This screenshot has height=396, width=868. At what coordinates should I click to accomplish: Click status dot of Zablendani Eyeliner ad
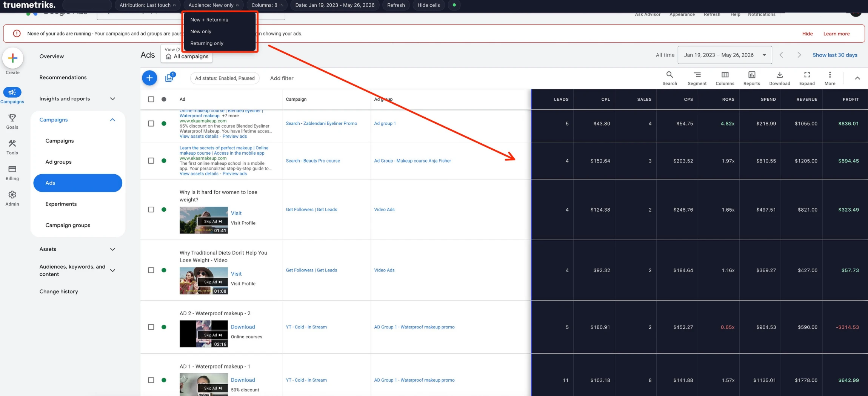point(164,123)
